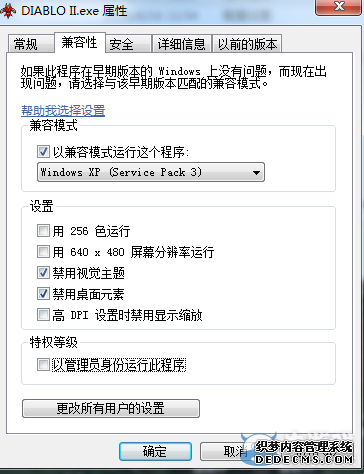Uncheck 禁用视觉主题 checkbox
Screen dimensions: 364x474
(x=43, y=273)
